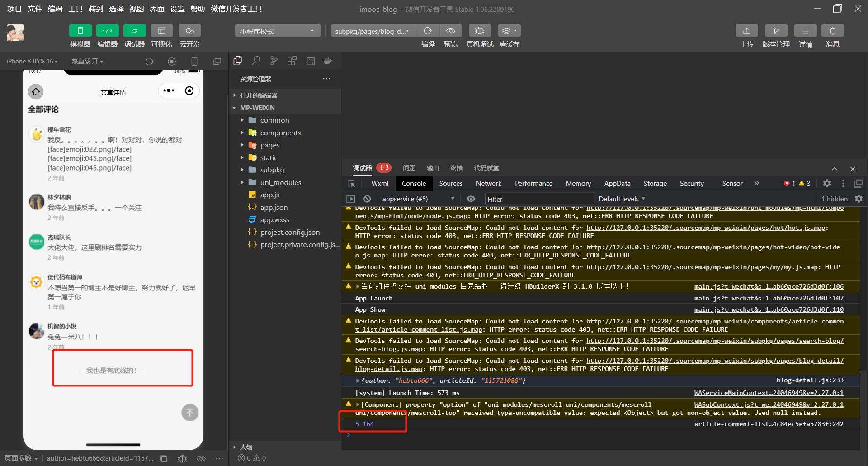Open the file explorer icon in sidebar
Screen dimensions: 868x466
tap(238, 61)
